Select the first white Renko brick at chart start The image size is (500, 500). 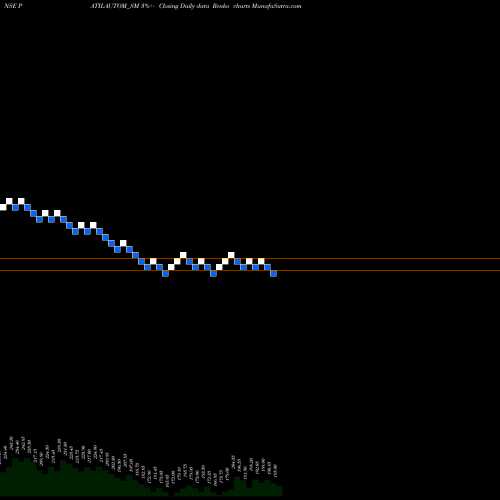click(x=3, y=207)
